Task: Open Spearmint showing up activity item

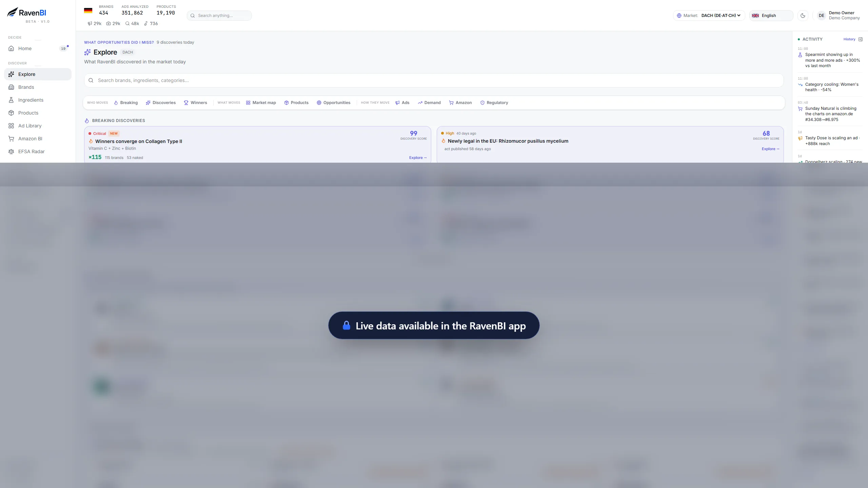Action: pos(829,57)
